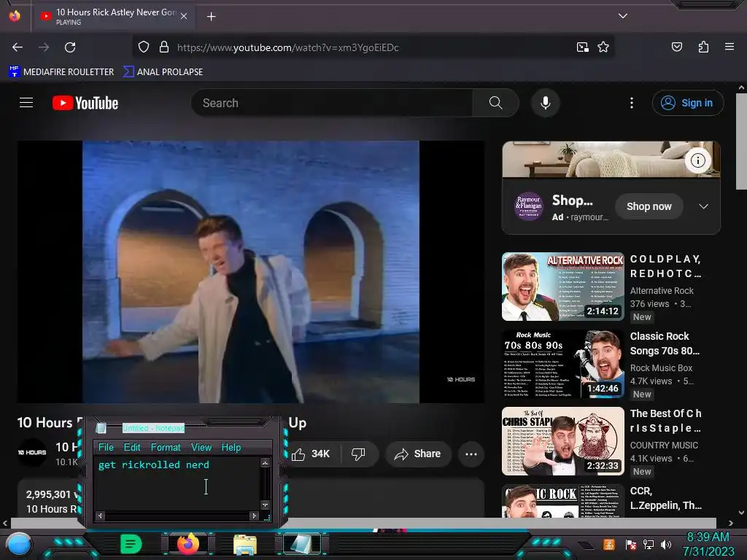The height and width of the screenshot is (560, 747).
Task: Open the Firefox application menu
Action: pos(729,47)
